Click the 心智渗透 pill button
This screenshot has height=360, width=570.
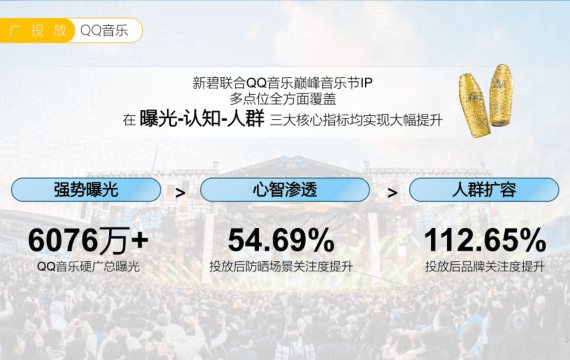[x=285, y=190]
